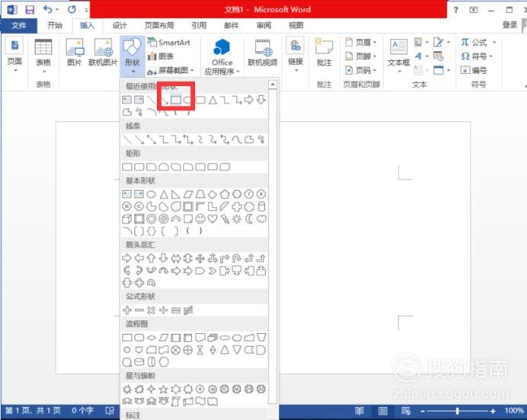Image resolution: width=527 pixels, height=420 pixels.
Task: Pick the flowchart process shape in 流程图
Action: click(126, 337)
